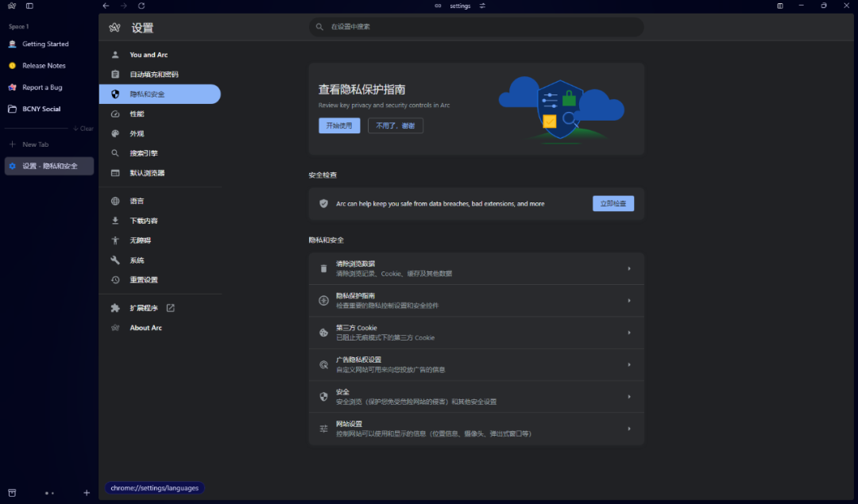This screenshot has width=858, height=504.
Task: Dismiss guide with 不用了，谢谢 button
Action: [395, 125]
